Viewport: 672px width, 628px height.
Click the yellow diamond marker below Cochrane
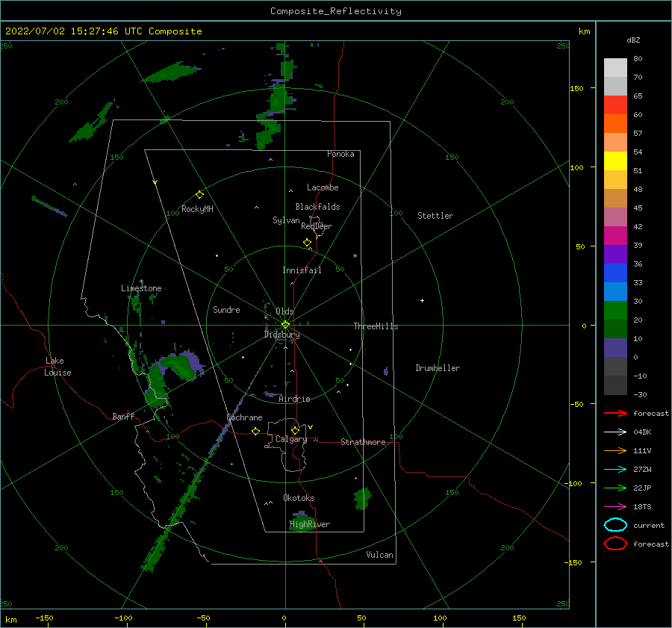click(255, 431)
